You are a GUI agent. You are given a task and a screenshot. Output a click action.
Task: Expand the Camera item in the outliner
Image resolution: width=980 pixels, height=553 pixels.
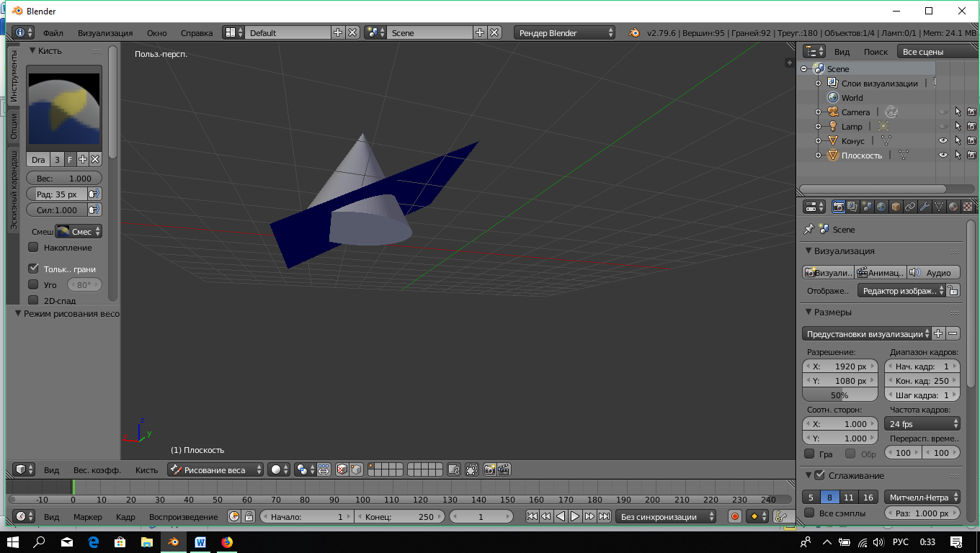818,112
